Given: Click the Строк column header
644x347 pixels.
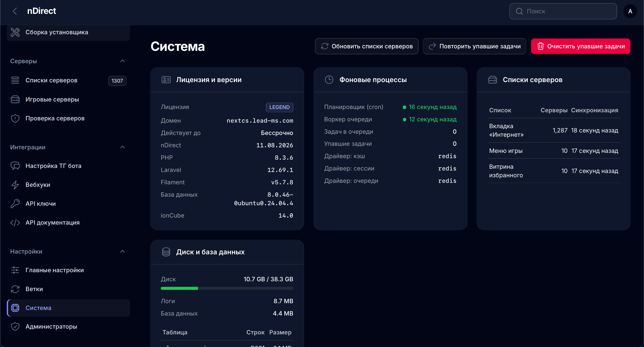Looking at the screenshot, I should click(x=255, y=332).
